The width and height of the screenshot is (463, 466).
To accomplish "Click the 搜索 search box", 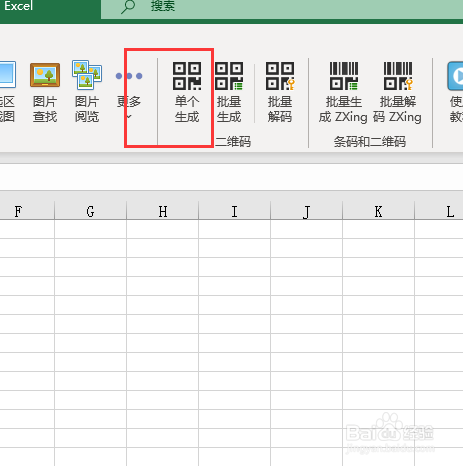I will coord(282,7).
